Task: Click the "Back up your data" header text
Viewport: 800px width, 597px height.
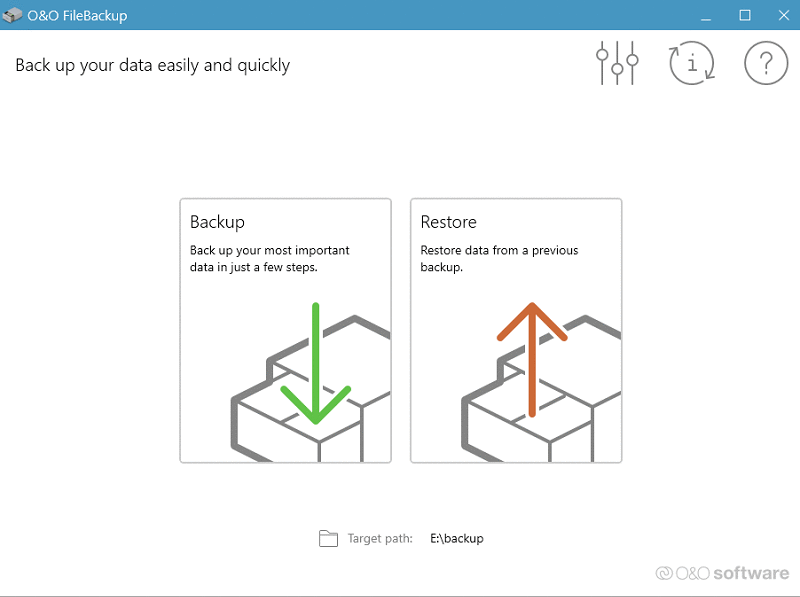Action: (x=152, y=66)
